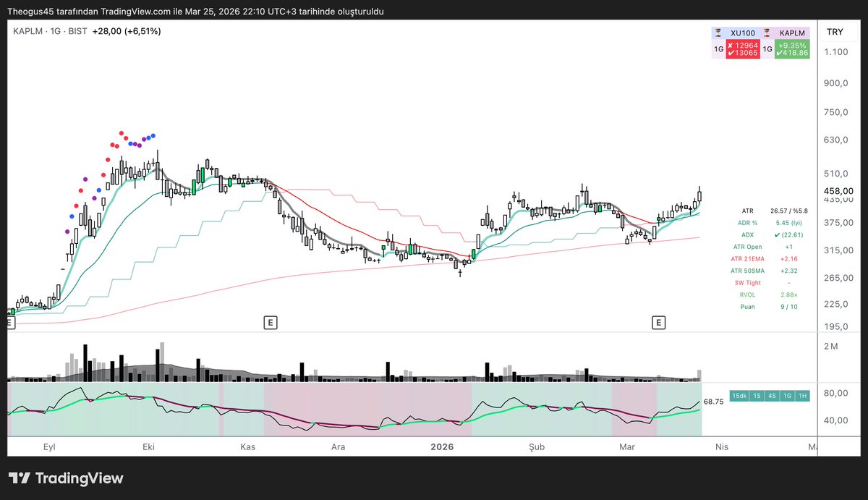The width and height of the screenshot is (868, 500).
Task: Click the 3W Tight label
Action: tap(747, 283)
